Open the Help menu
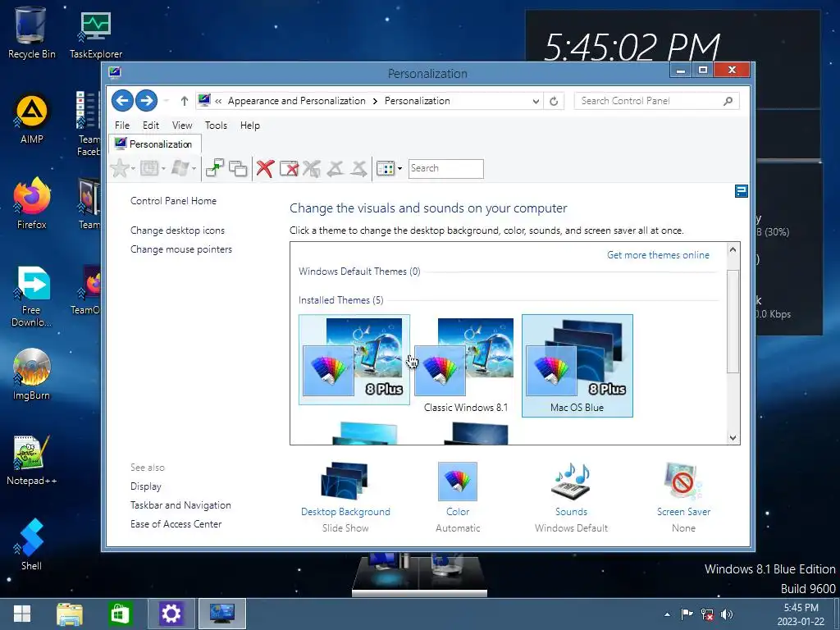 (249, 126)
